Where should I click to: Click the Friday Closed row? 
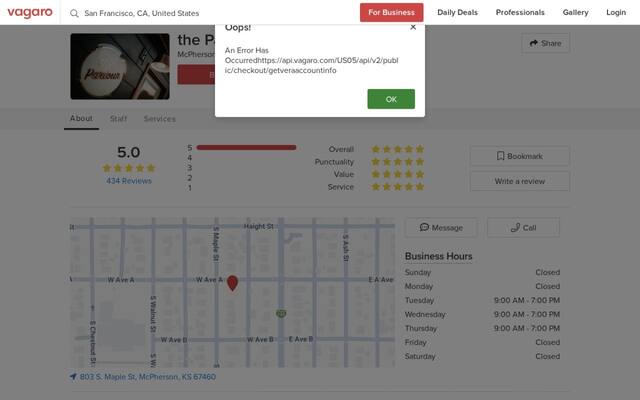tap(482, 342)
